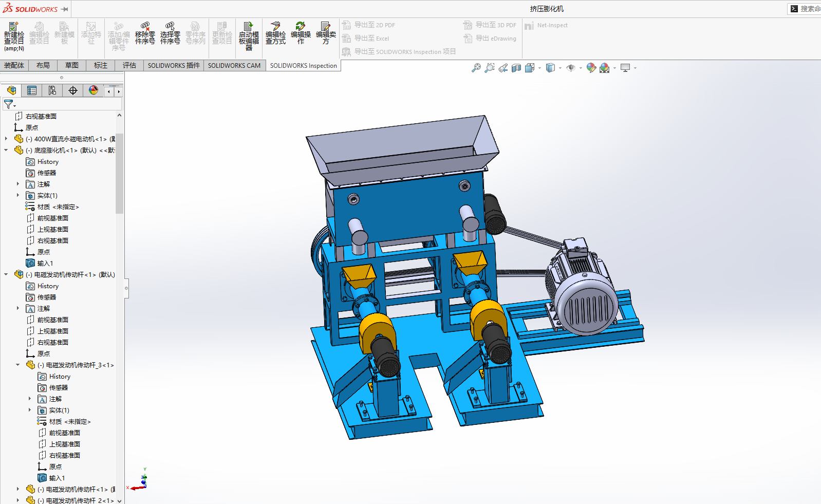Expand 注解 under 底座膨化机
Viewport: 821px width, 504px height.
pyautogui.click(x=18, y=184)
